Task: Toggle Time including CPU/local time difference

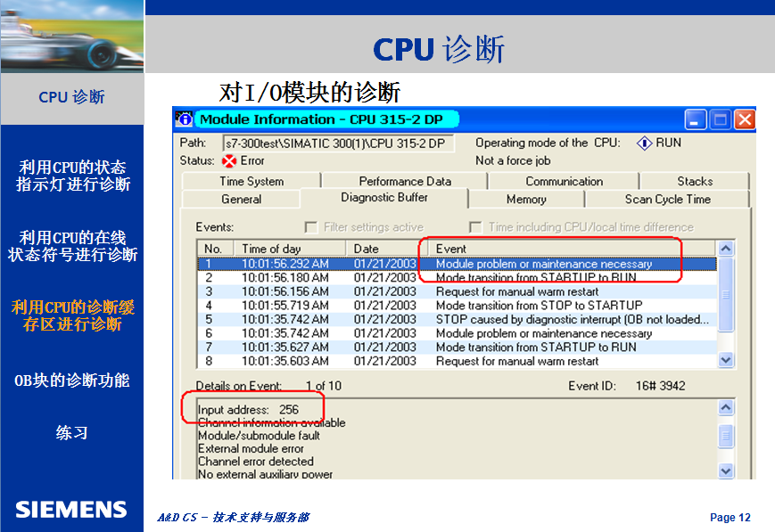Action: [x=475, y=227]
